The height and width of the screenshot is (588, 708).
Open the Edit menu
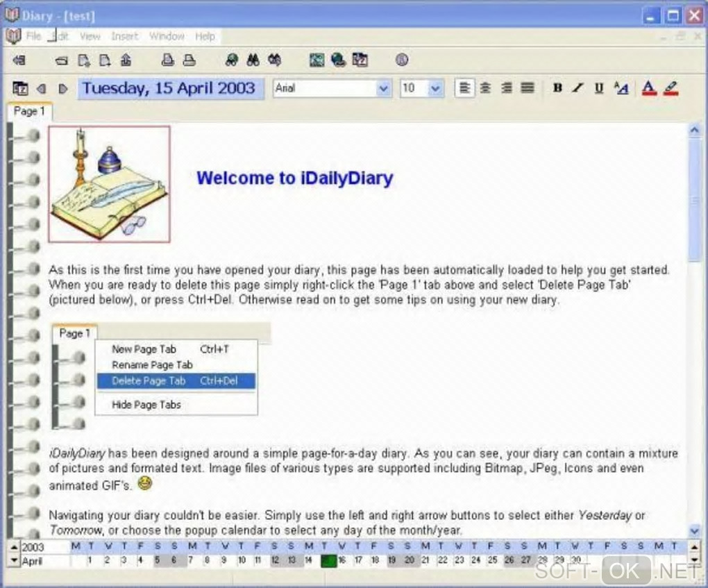coord(60,36)
